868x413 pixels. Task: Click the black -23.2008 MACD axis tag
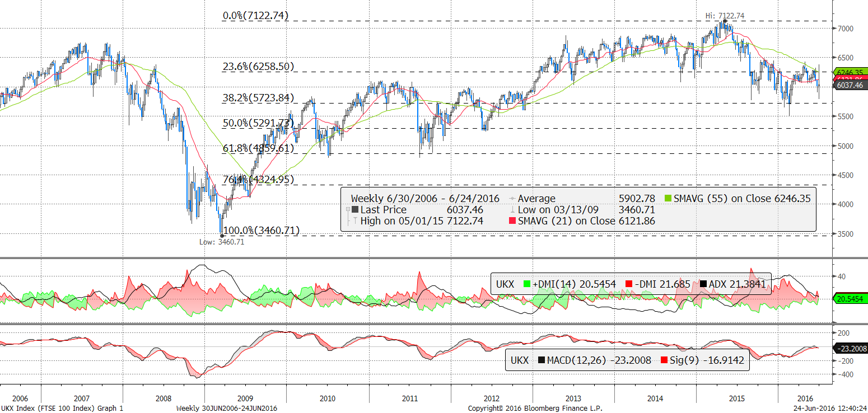tap(850, 348)
